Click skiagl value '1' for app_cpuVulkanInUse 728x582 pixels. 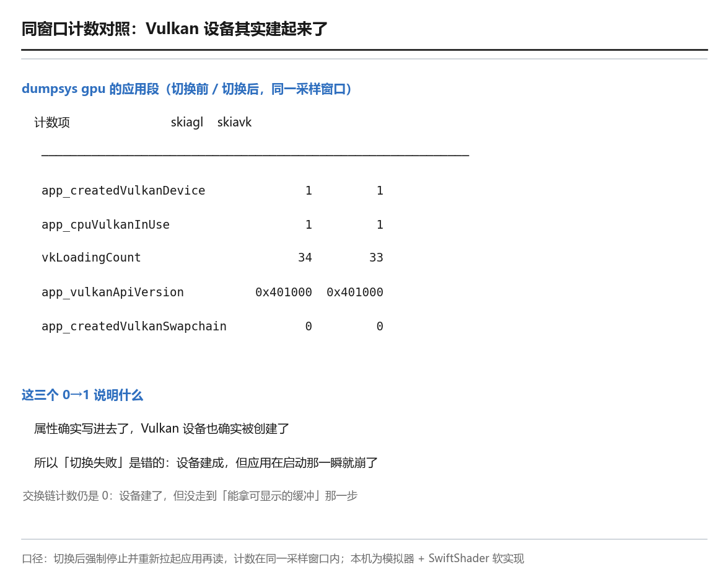[x=309, y=225]
